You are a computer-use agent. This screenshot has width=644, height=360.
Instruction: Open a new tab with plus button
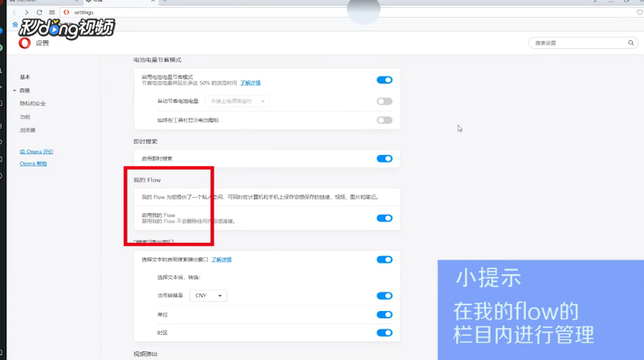coord(165,2)
